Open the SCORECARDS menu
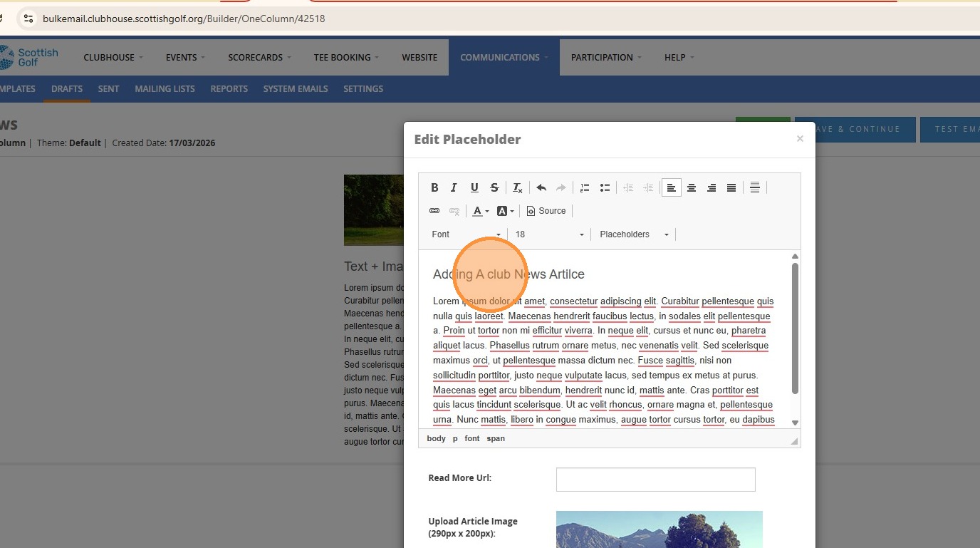 [x=261, y=58]
